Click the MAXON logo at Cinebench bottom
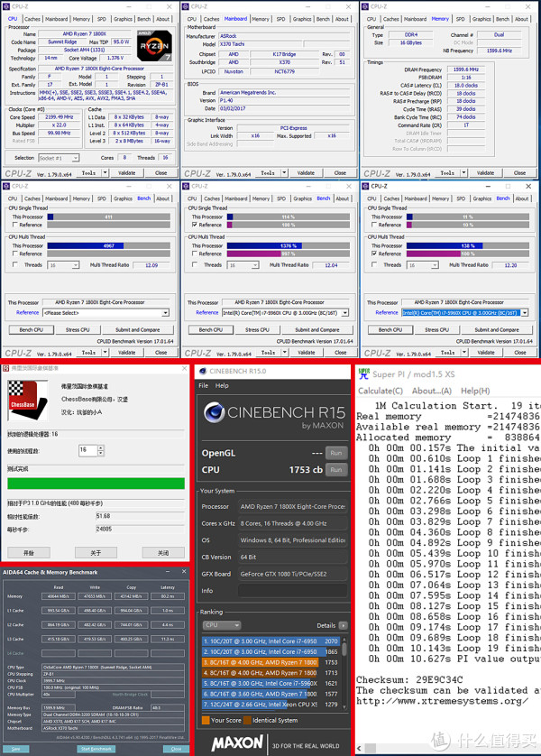This screenshot has height=756, width=541. (x=237, y=743)
